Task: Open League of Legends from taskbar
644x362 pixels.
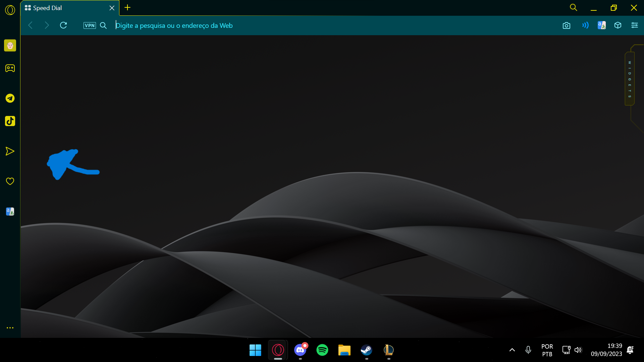Action: pyautogui.click(x=389, y=350)
